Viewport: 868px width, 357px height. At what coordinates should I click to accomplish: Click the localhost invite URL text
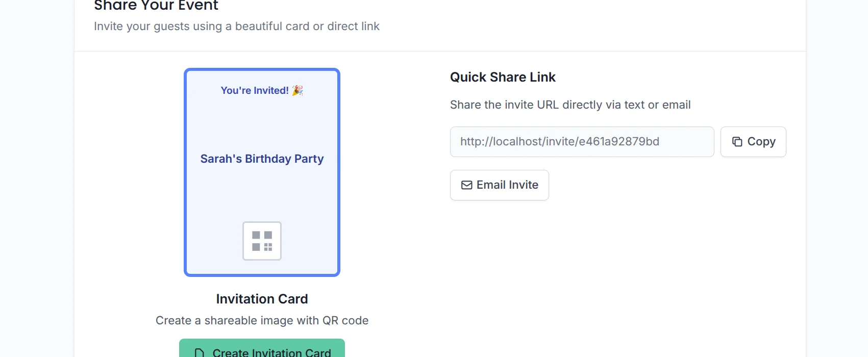[559, 141]
